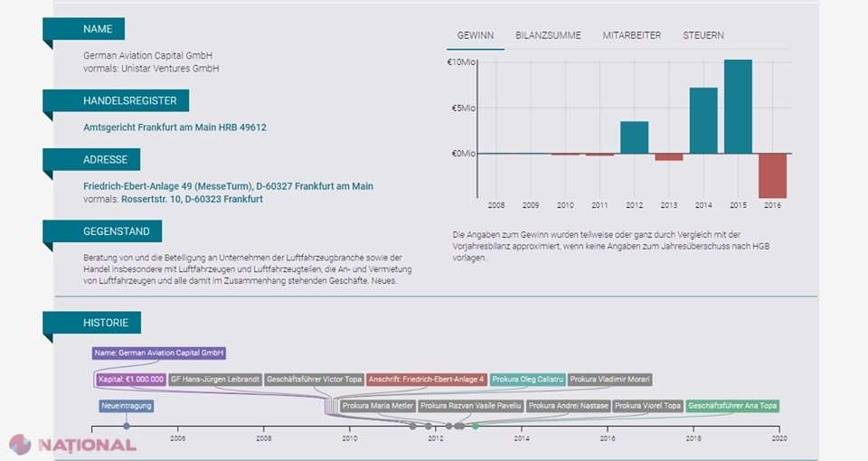Select the red 2013 loss bar

click(x=669, y=157)
